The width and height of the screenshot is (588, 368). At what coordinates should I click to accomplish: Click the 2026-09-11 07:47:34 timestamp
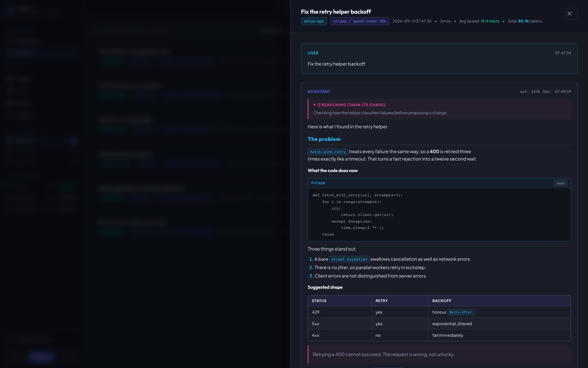pos(412,21)
